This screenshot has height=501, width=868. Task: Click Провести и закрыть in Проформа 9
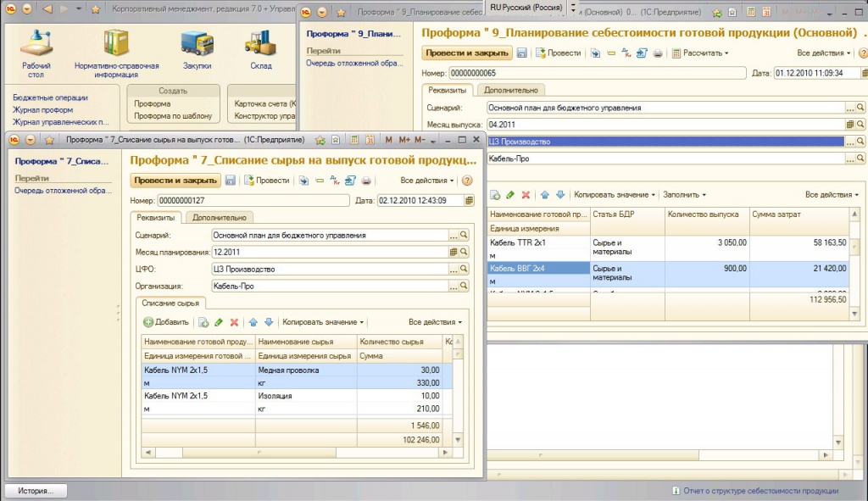pyautogui.click(x=467, y=53)
